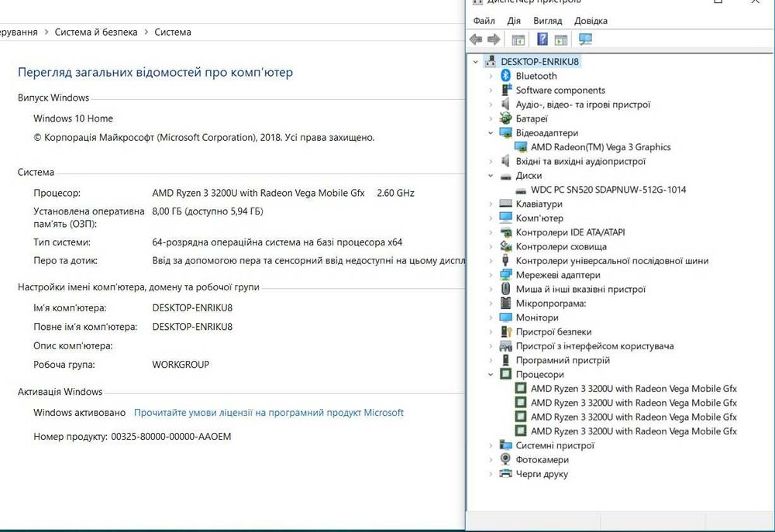Open the Файл menu
The height and width of the screenshot is (532, 775).
pos(484,21)
